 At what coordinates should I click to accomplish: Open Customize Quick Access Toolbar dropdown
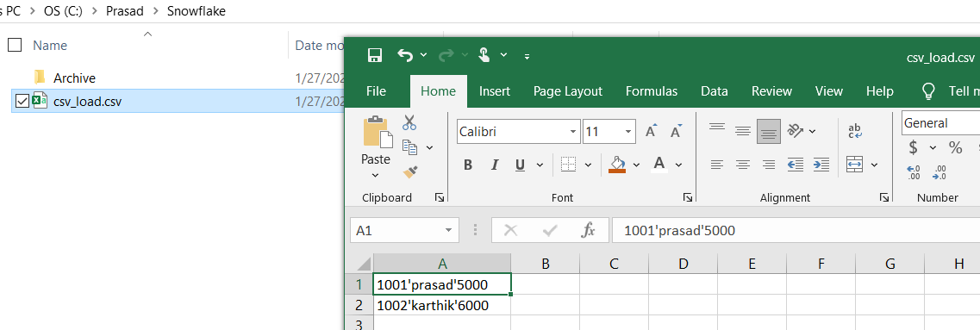tap(527, 56)
